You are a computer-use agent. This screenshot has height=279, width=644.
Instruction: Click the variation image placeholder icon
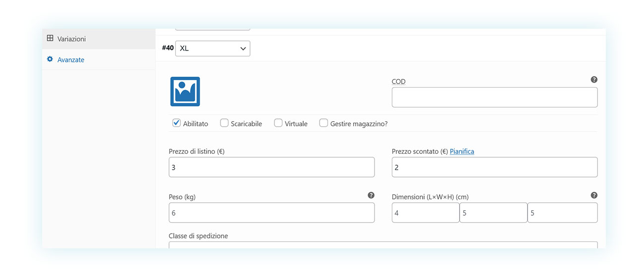pos(185,92)
